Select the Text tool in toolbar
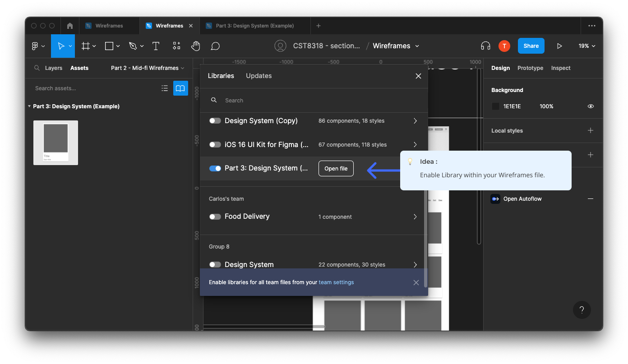Viewport: 628px width, 364px height. click(x=156, y=46)
